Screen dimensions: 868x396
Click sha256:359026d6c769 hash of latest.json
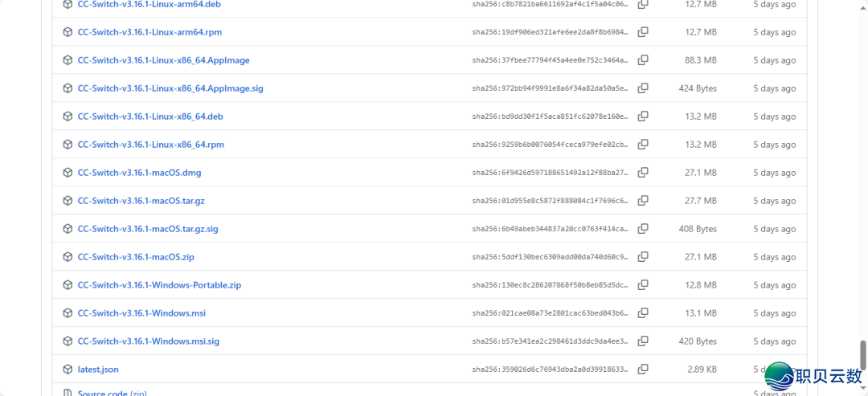[551, 369]
